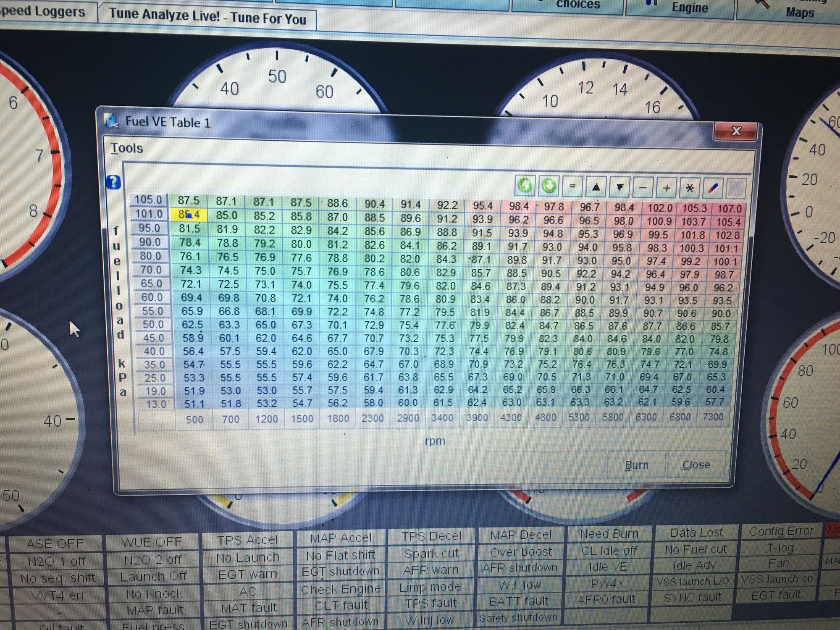Click the Need Burn status indicator
The width and height of the screenshot is (840, 630).
click(x=609, y=534)
